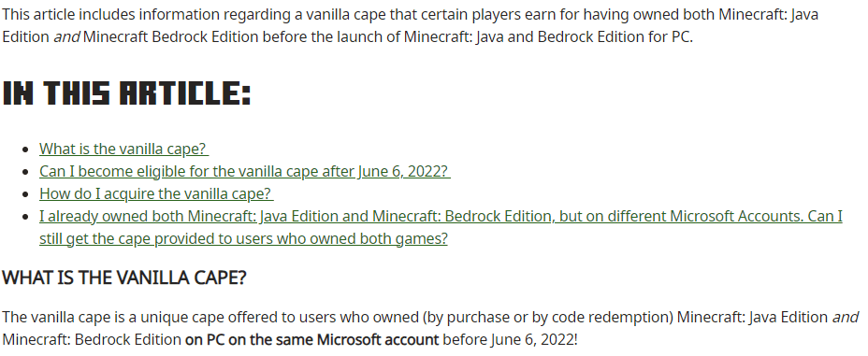The width and height of the screenshot is (868, 356).
Task: Click italic "and" in the intro paragraph
Action: point(66,37)
